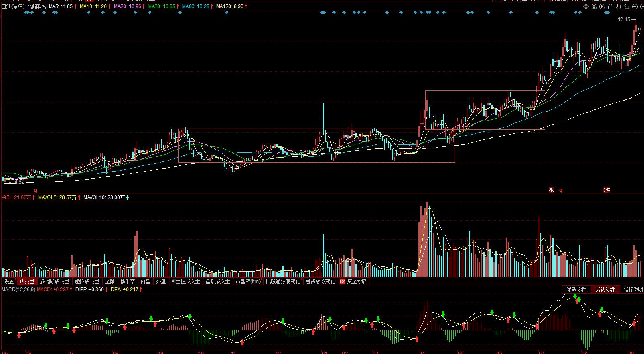The width and height of the screenshot is (644, 354).
Task: Switch to the 成交量 indicator tab
Action: click(x=27, y=281)
